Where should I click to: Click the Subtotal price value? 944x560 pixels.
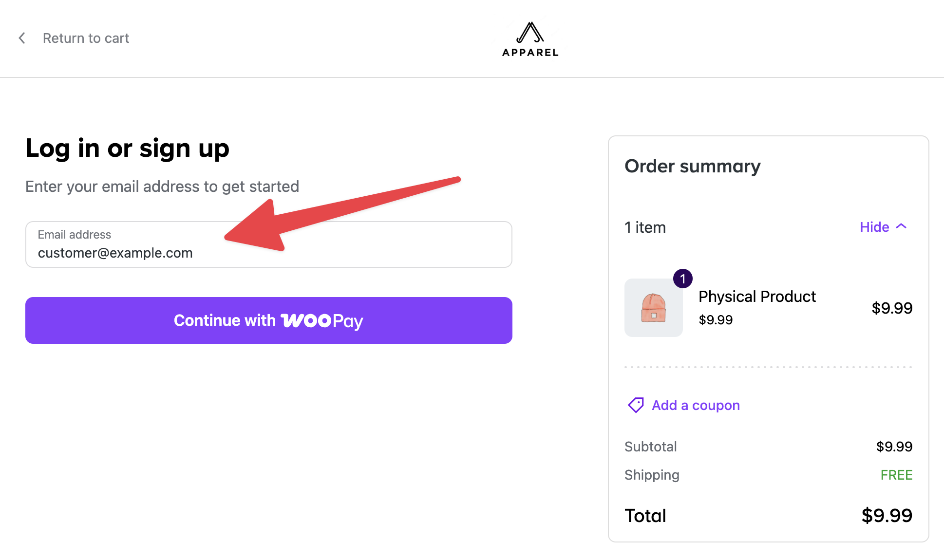click(894, 447)
